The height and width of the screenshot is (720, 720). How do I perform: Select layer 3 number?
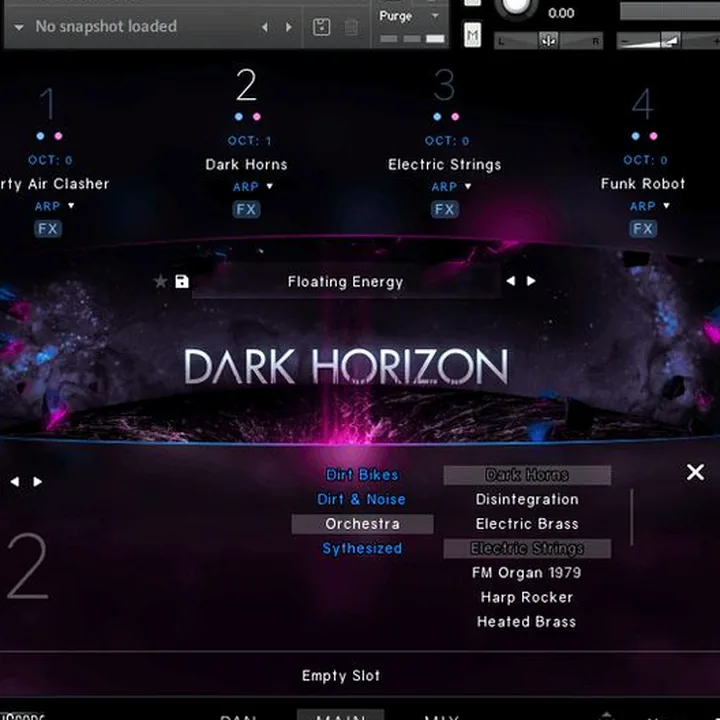pyautogui.click(x=444, y=84)
